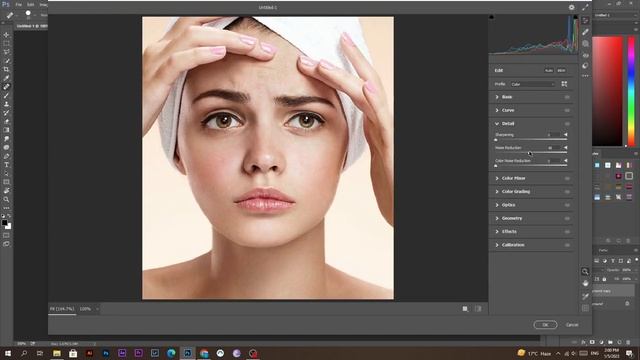Expand the Calibration panel
This screenshot has width=640, height=360.
(497, 245)
